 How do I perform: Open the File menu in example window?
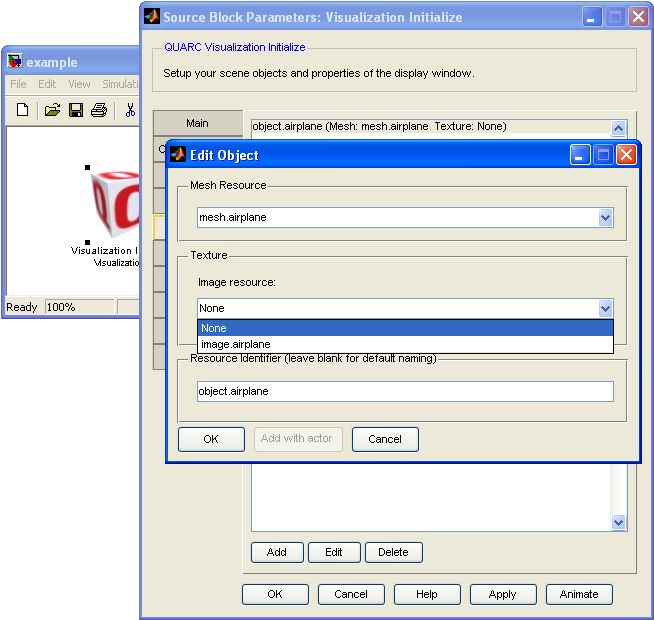18,84
